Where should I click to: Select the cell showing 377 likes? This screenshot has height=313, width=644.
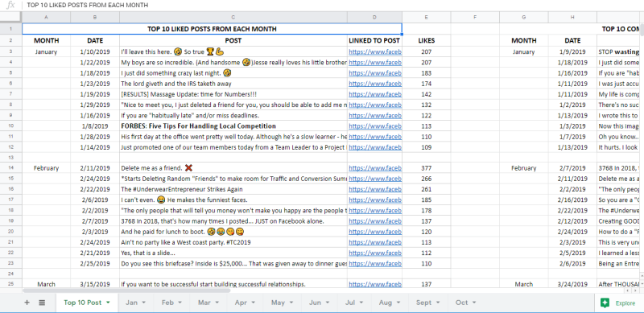tap(427, 168)
